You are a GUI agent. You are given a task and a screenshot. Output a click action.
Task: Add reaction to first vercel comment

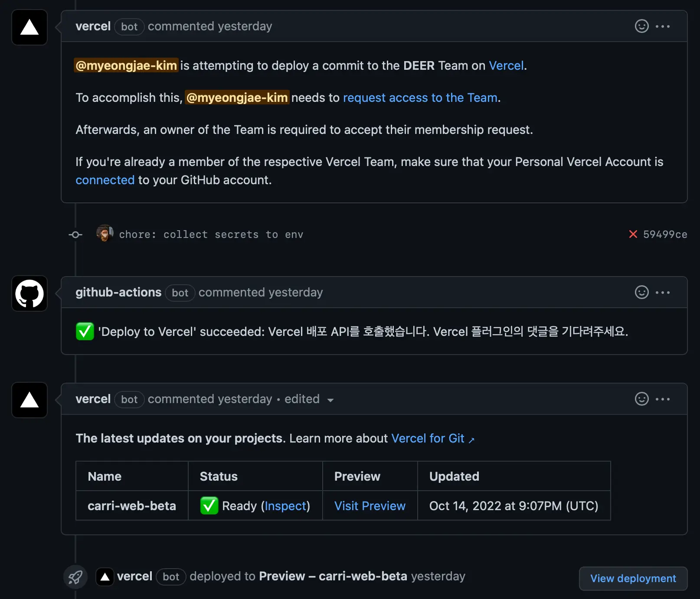click(x=641, y=26)
